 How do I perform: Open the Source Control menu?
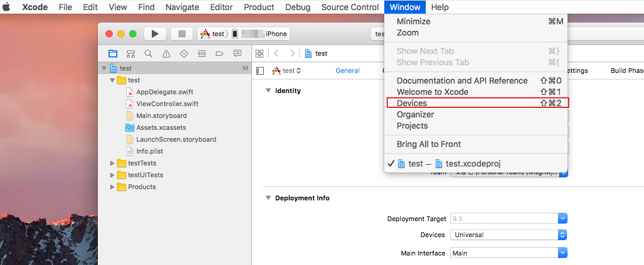click(350, 7)
